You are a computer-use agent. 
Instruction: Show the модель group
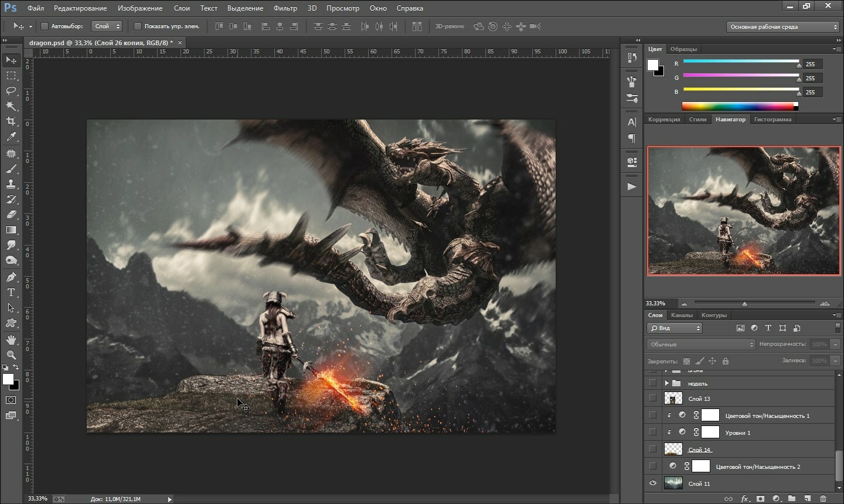click(x=653, y=383)
